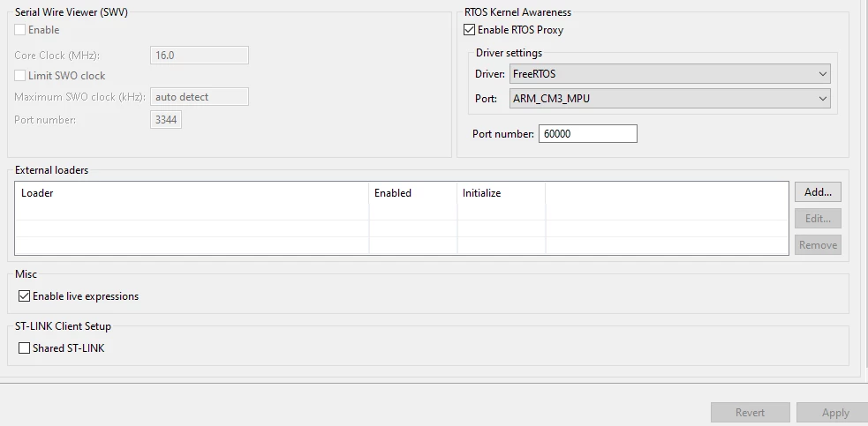This screenshot has width=868, height=426.
Task: Toggle the Limit SWO clock checkbox
Action: point(20,75)
